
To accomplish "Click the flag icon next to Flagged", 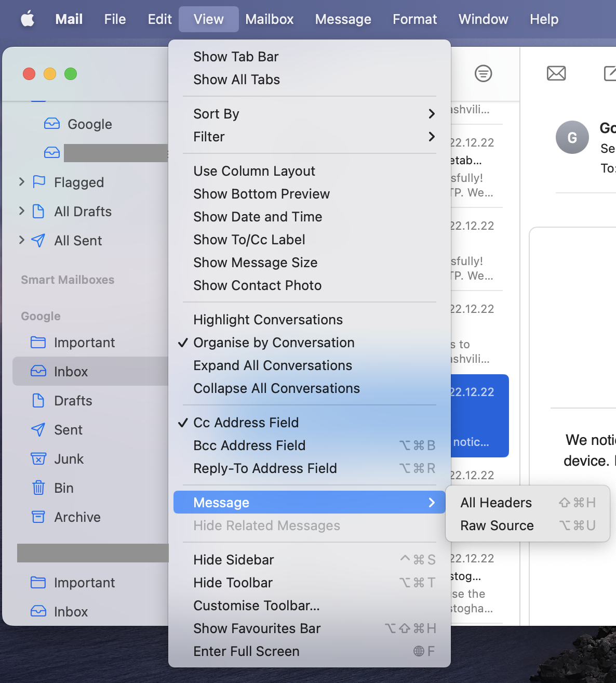I will point(38,182).
